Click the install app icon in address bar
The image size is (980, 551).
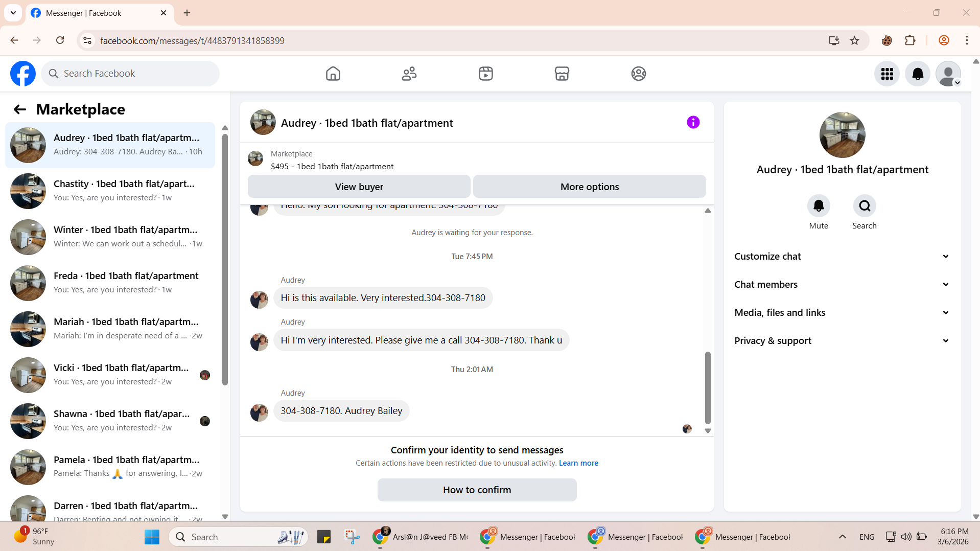pos(834,40)
